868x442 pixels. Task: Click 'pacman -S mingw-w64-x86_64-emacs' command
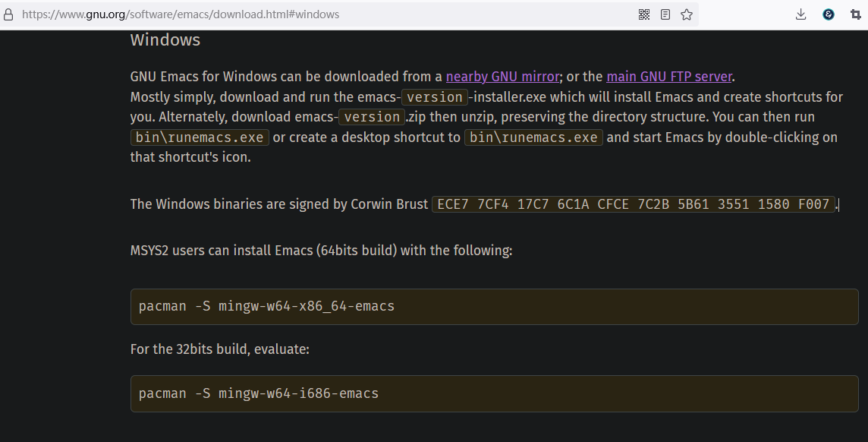(266, 306)
